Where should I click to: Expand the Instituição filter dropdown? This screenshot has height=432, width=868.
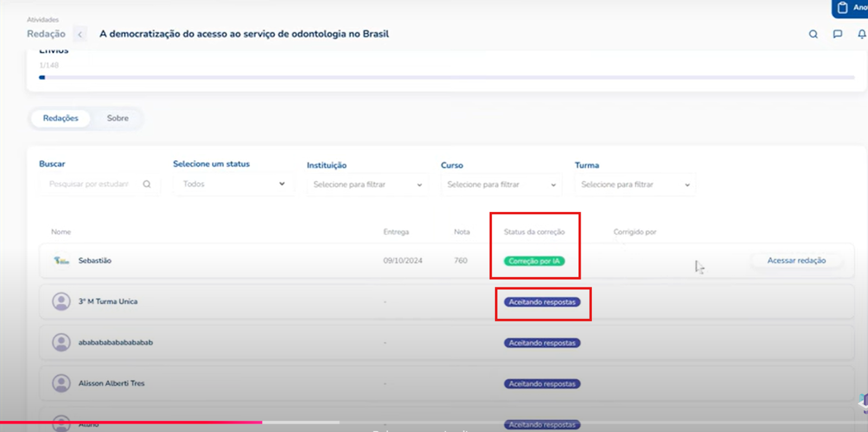coord(367,185)
